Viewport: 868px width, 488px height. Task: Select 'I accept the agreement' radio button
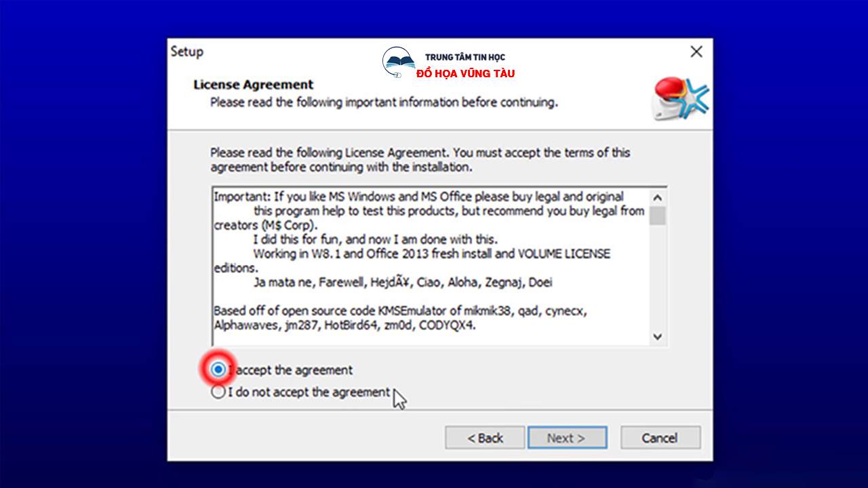tap(218, 369)
